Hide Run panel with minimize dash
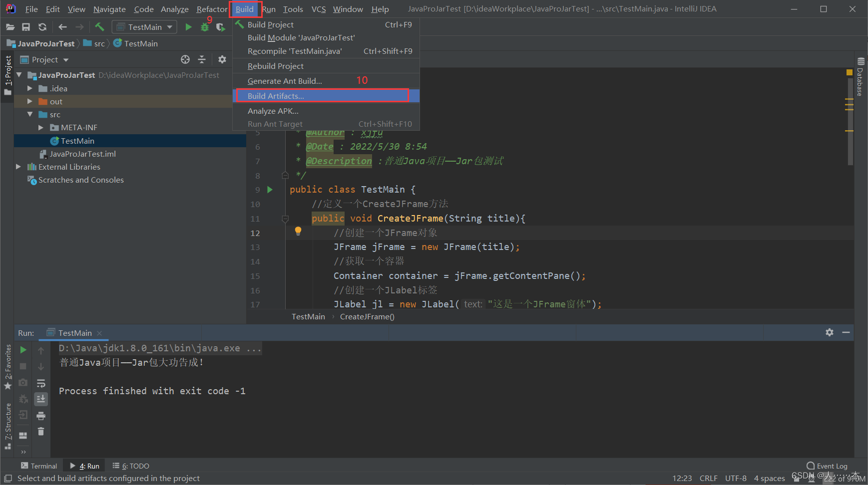868x485 pixels. click(x=846, y=332)
